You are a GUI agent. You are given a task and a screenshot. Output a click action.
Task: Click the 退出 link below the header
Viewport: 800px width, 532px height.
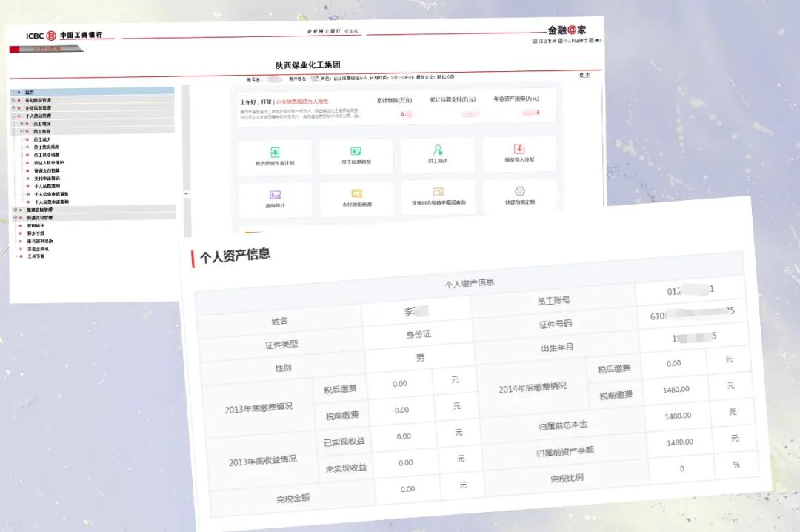coord(584,75)
